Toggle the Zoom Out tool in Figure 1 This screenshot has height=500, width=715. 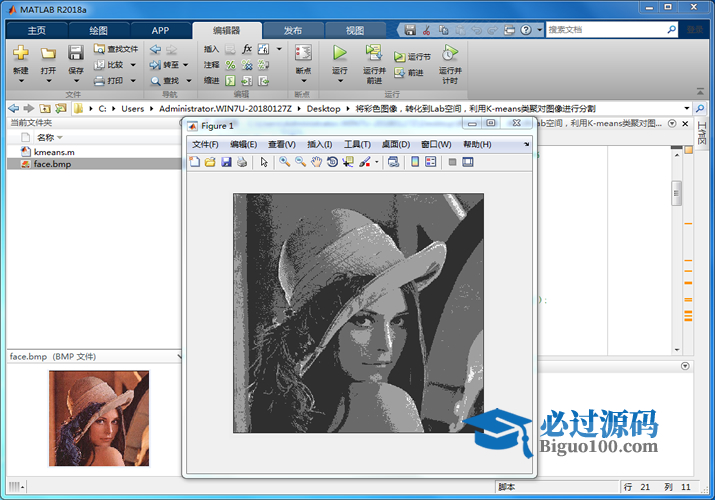point(301,162)
